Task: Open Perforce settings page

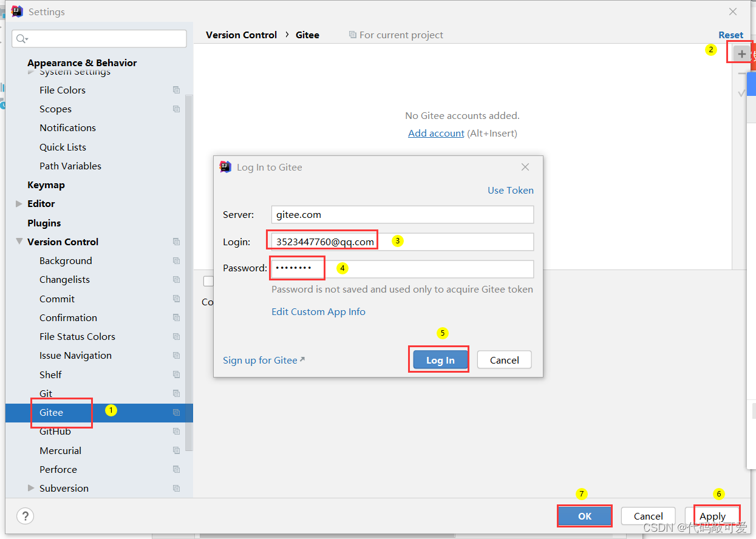Action: pyautogui.click(x=58, y=469)
